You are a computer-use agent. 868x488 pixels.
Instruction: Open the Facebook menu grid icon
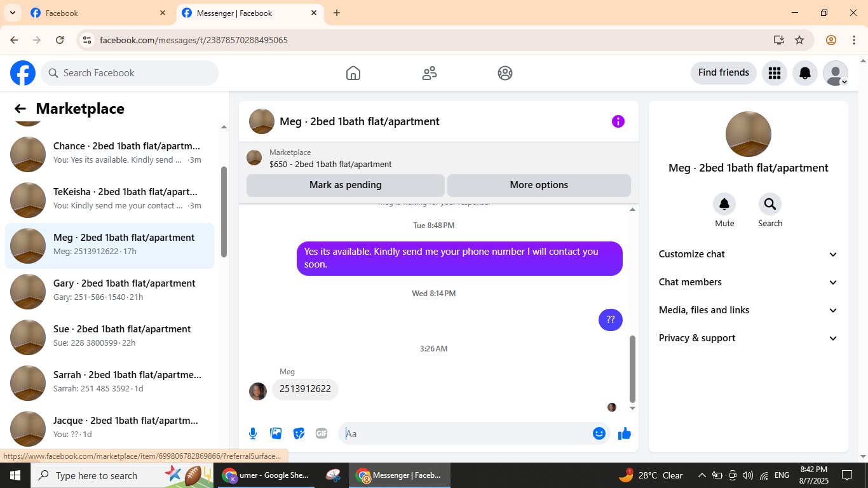pyautogui.click(x=774, y=73)
